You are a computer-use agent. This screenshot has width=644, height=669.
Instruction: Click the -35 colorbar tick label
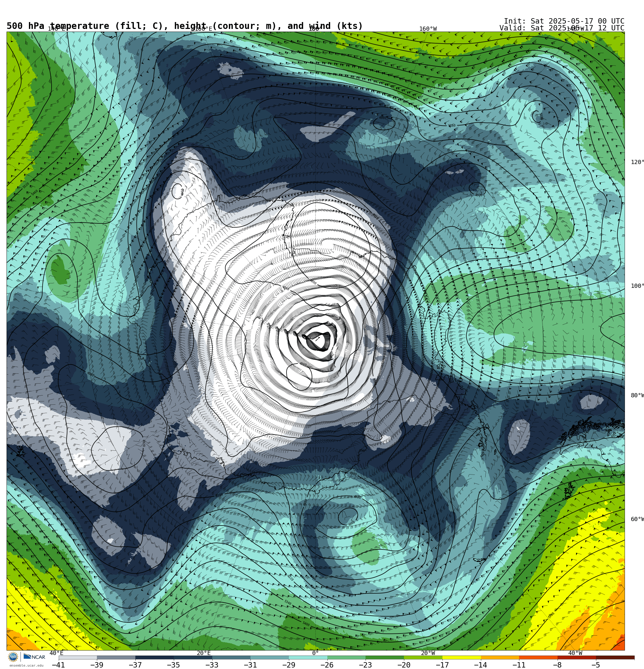pyautogui.click(x=173, y=665)
